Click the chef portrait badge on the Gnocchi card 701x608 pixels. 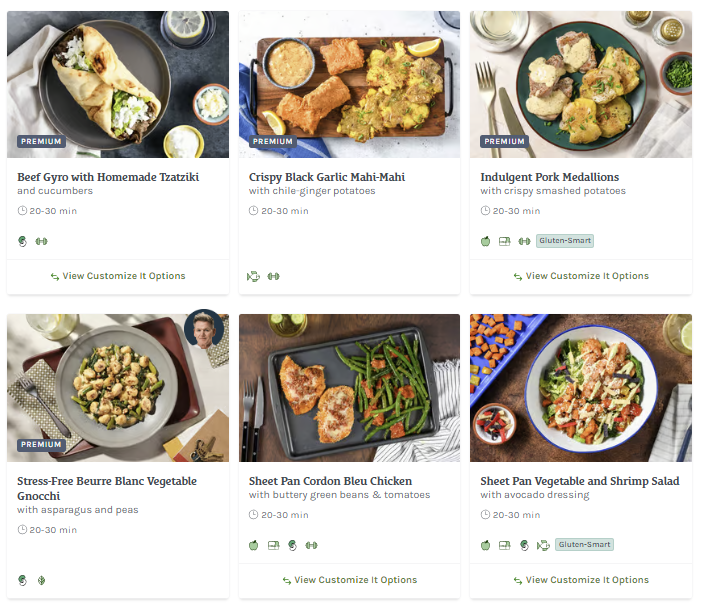point(204,330)
